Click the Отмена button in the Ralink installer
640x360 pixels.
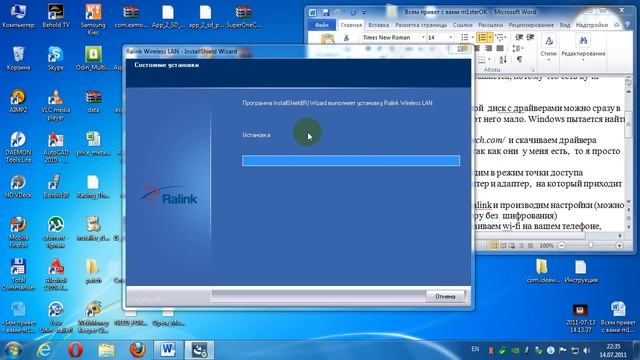445,296
